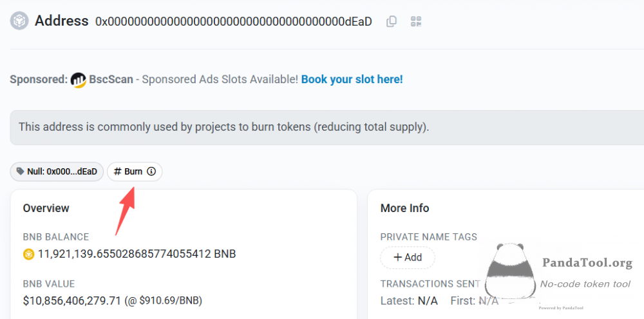Click the Null: 0x000...dEaD name tag
Image resolution: width=644 pixels, height=319 pixels.
coord(57,171)
